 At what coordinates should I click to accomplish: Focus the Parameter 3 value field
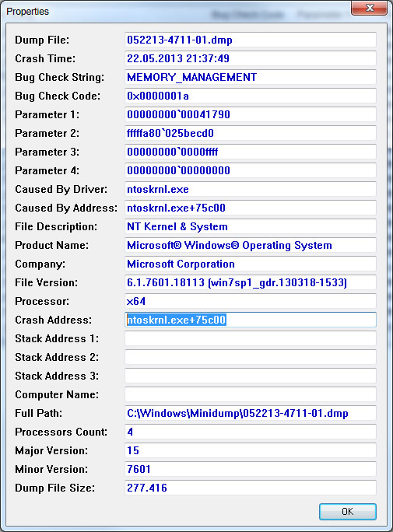[251, 152]
